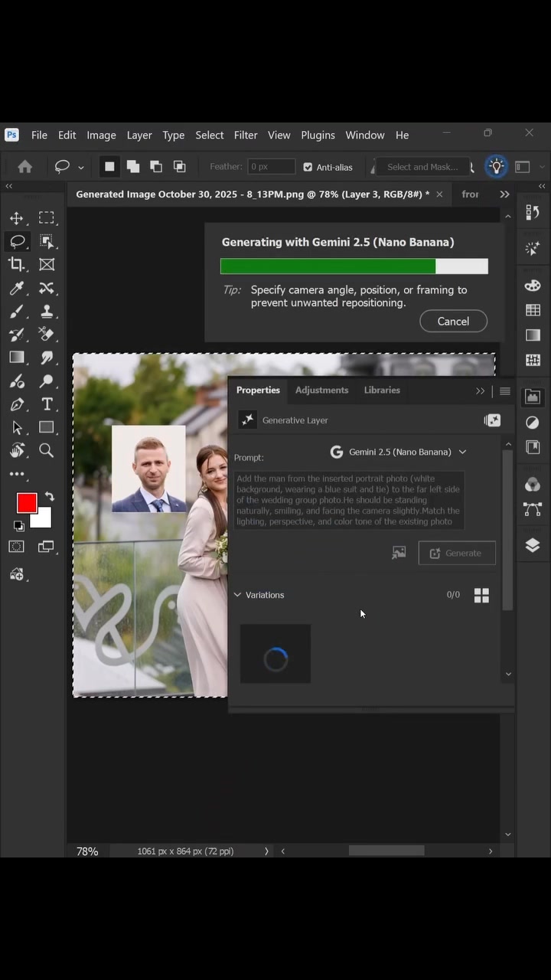Select the Object Selection tool
Viewport: 551px width, 980px height.
[x=47, y=241]
